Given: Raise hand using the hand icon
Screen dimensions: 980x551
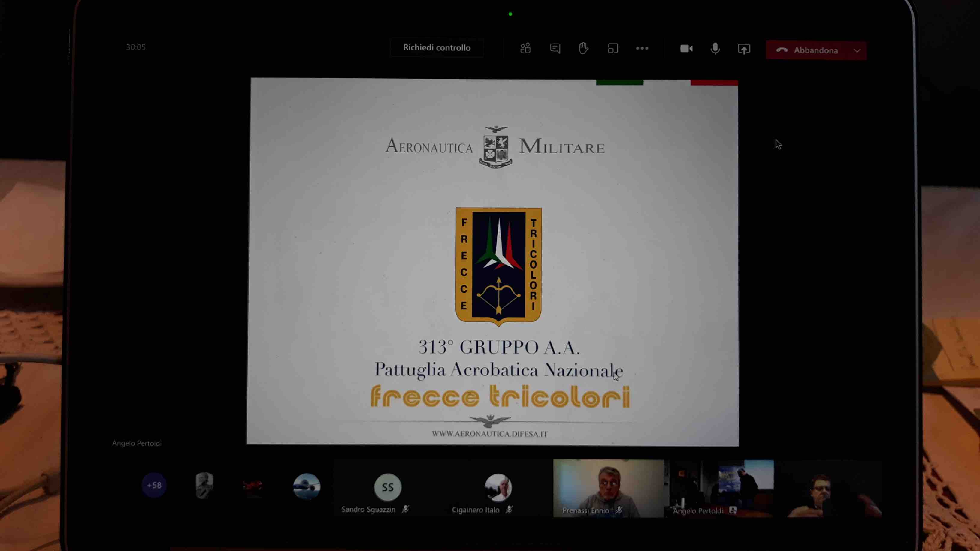Looking at the screenshot, I should tap(584, 48).
